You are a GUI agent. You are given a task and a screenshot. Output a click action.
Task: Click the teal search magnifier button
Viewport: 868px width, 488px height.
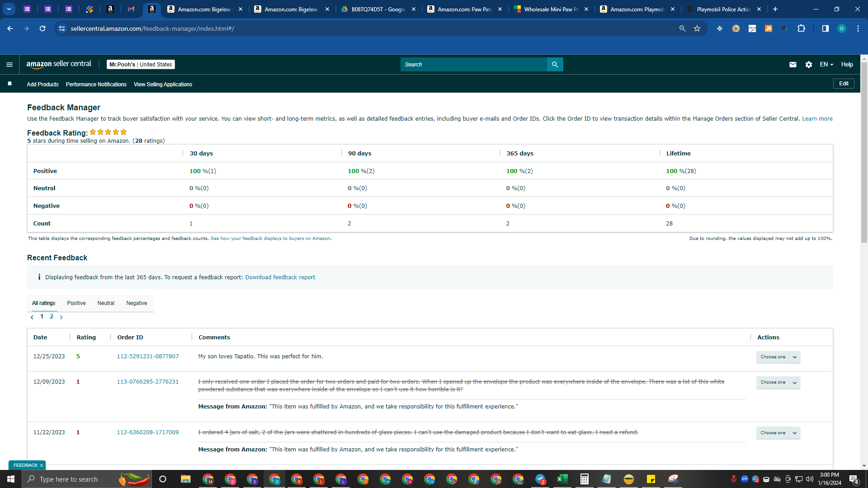(555, 65)
